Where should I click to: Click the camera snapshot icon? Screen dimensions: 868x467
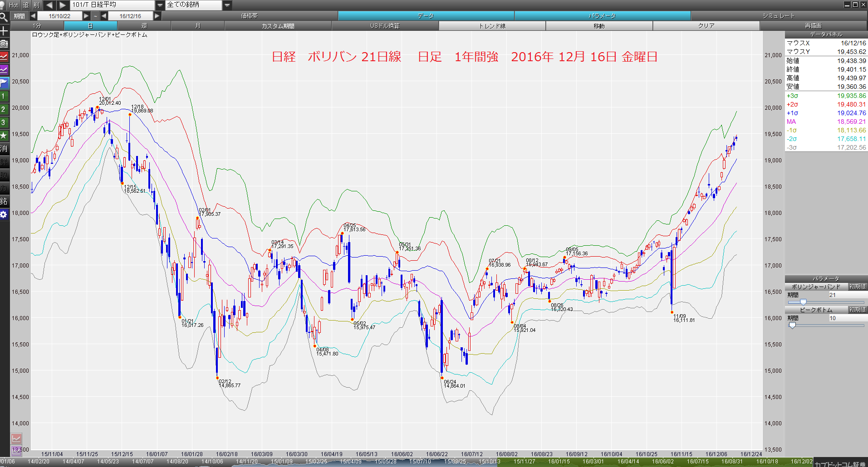[4, 44]
